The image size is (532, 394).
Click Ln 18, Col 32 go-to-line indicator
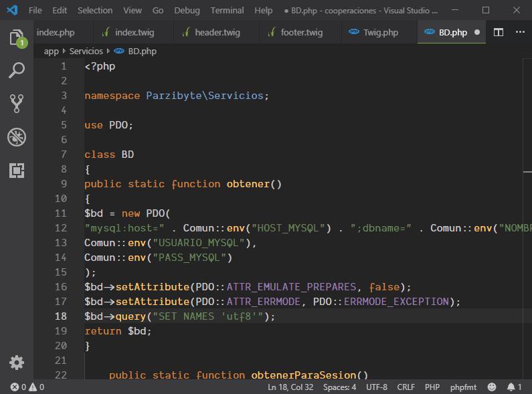290,387
